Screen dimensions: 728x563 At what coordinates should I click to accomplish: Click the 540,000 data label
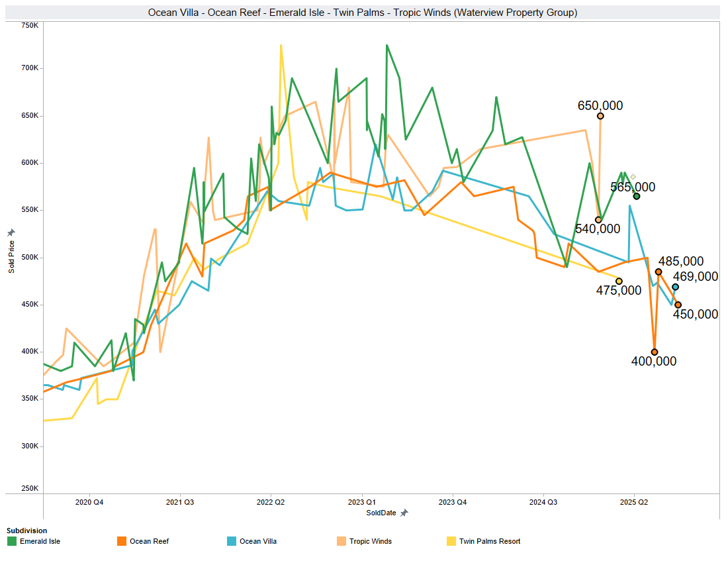pyautogui.click(x=597, y=229)
